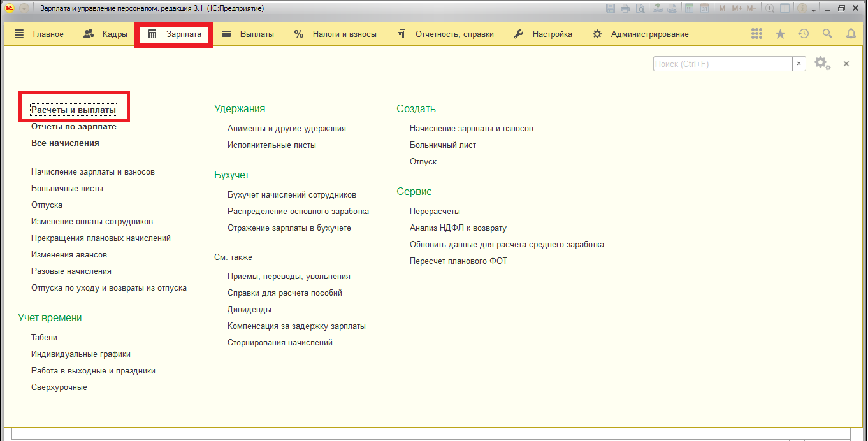The image size is (868, 441).
Task: Click the calculator icon in title bar
Action: (688, 8)
